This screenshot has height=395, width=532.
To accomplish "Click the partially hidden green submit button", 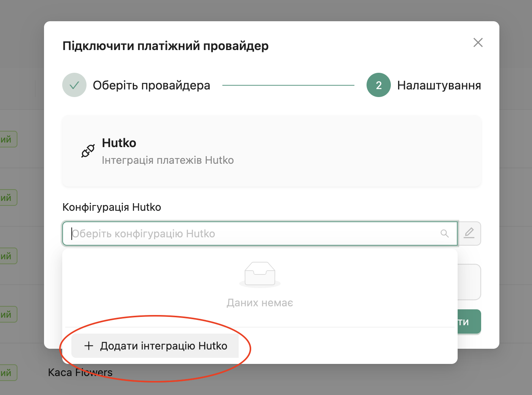I will (x=469, y=322).
